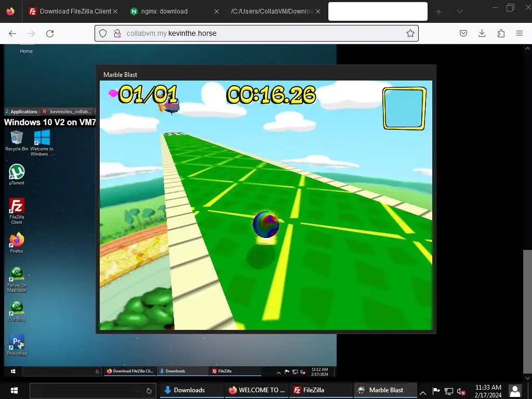Viewport: 532px width, 399px height.
Task: Click the muted speaker icon in inner VM tray
Action: click(303, 372)
